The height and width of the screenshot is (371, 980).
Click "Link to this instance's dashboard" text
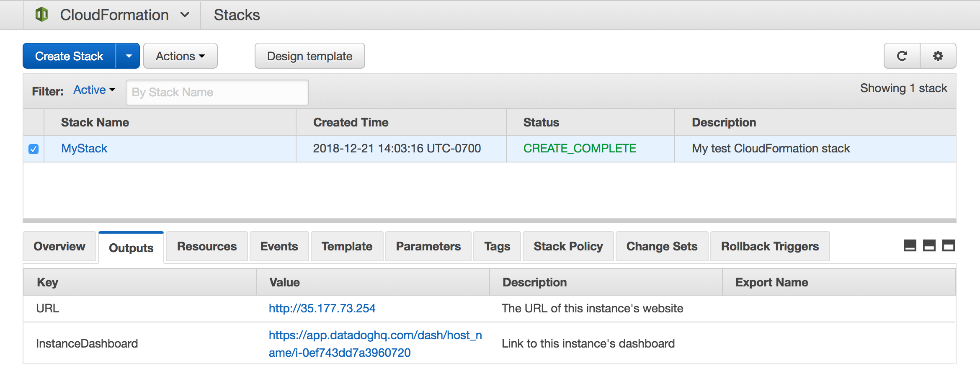pos(588,344)
